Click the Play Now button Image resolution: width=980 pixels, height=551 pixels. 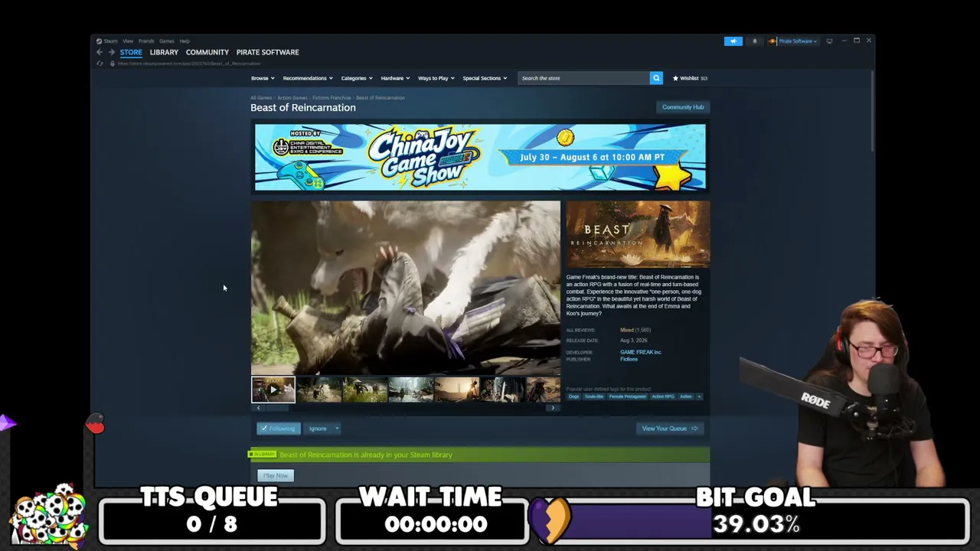coord(276,475)
